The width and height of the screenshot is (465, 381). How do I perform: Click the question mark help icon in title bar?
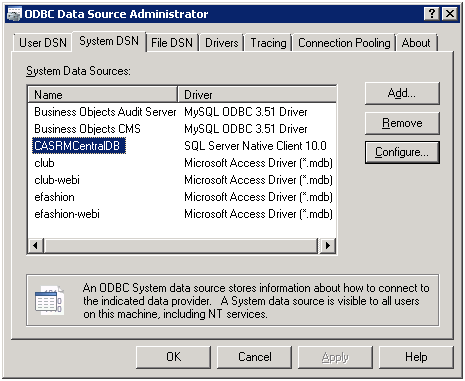tap(432, 14)
